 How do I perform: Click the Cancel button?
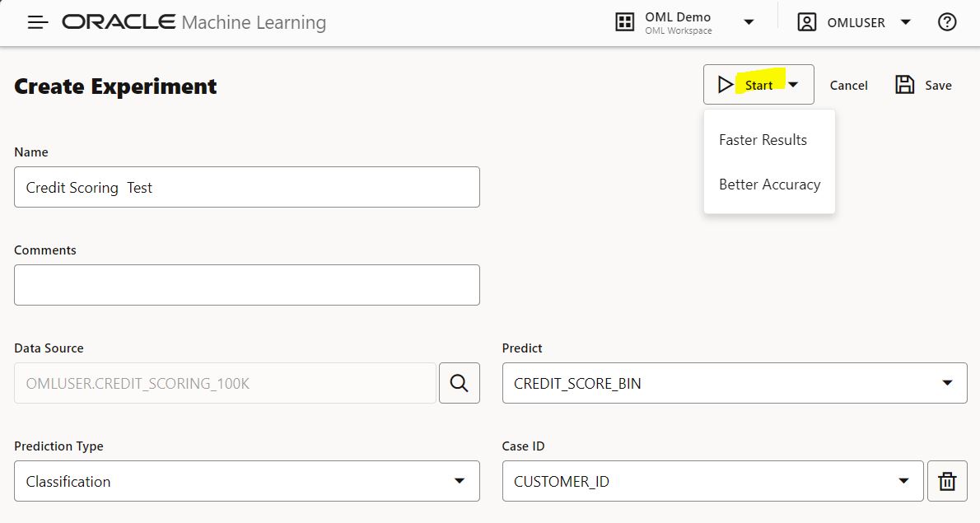(x=848, y=86)
